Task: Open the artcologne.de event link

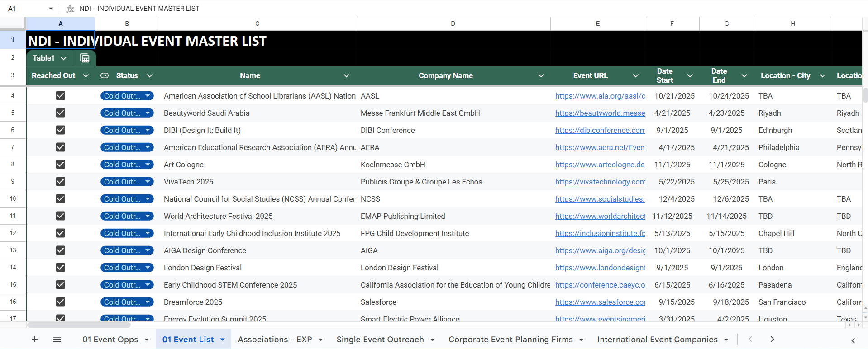Action: click(x=600, y=165)
